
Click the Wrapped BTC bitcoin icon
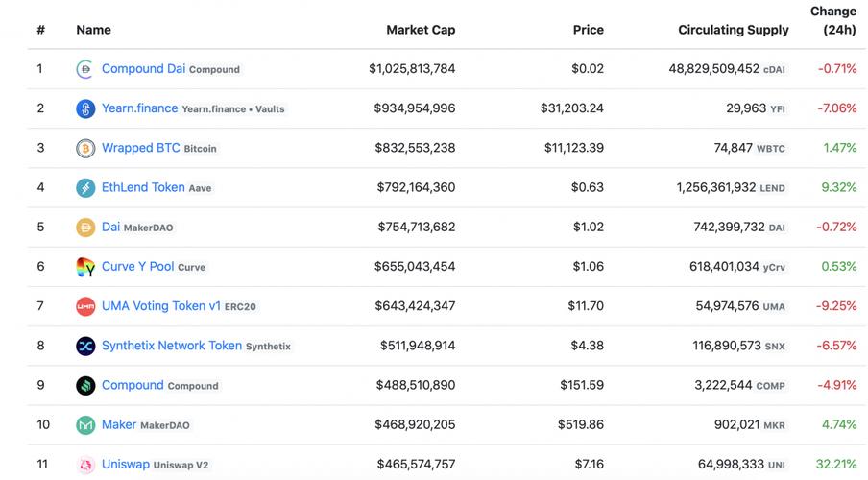pos(85,148)
